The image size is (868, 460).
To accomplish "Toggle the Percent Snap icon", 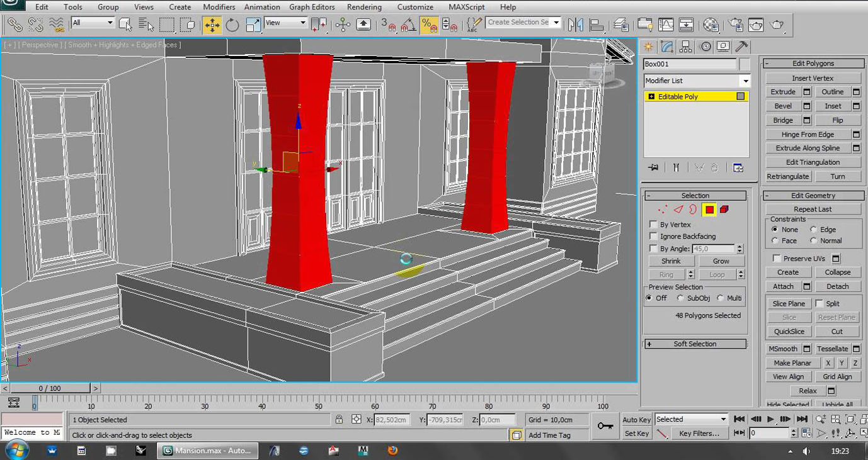I will coord(429,25).
